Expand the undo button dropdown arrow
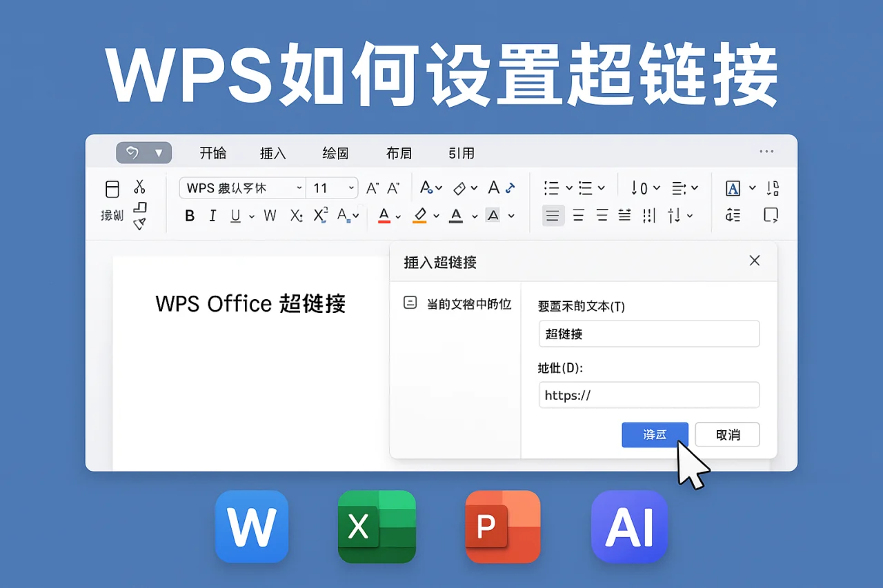The height and width of the screenshot is (588, 883). [x=160, y=152]
